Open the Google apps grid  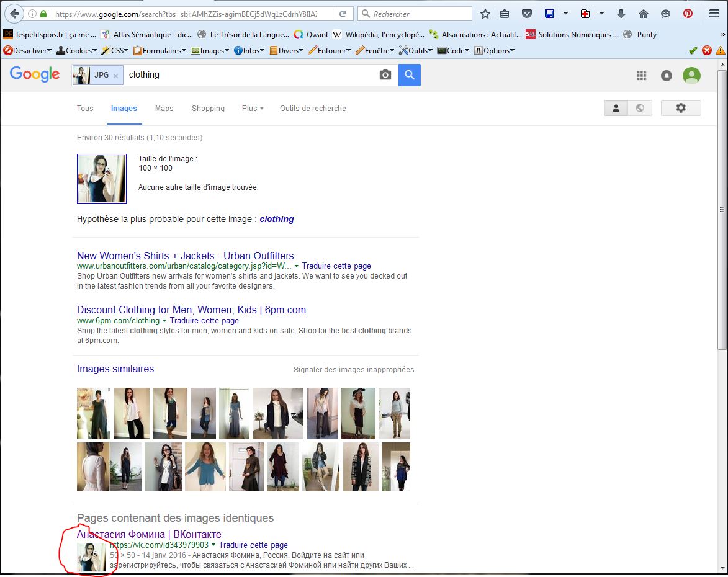click(x=642, y=76)
